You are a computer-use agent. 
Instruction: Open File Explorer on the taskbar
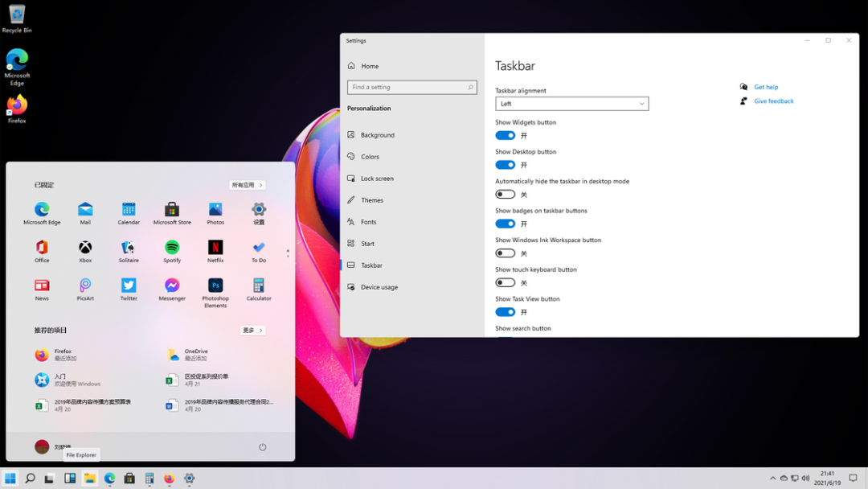89,478
